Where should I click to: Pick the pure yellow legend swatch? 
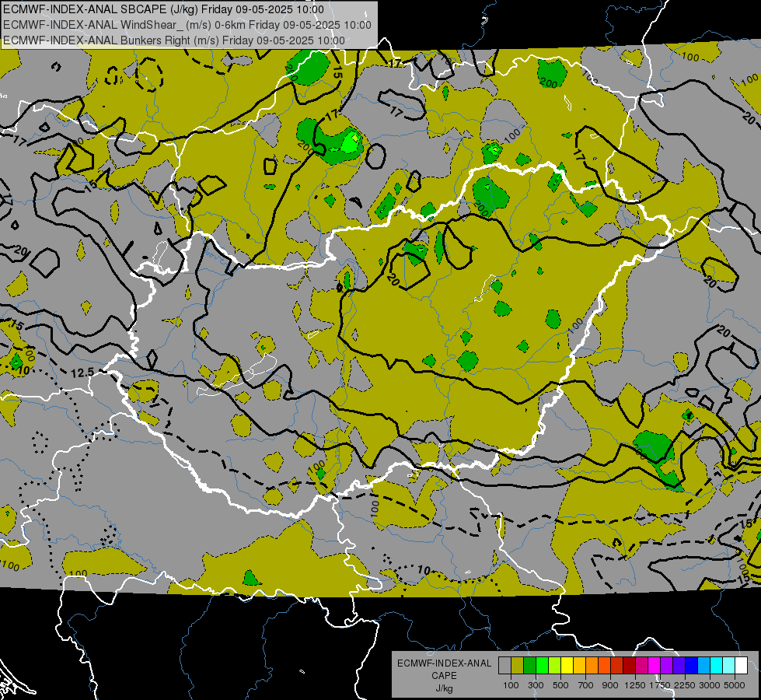(567, 666)
